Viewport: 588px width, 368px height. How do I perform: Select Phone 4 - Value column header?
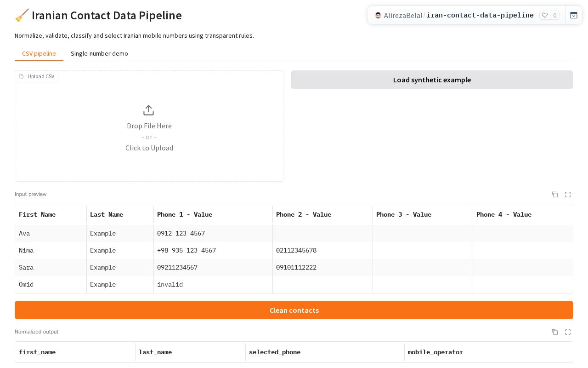click(523, 214)
